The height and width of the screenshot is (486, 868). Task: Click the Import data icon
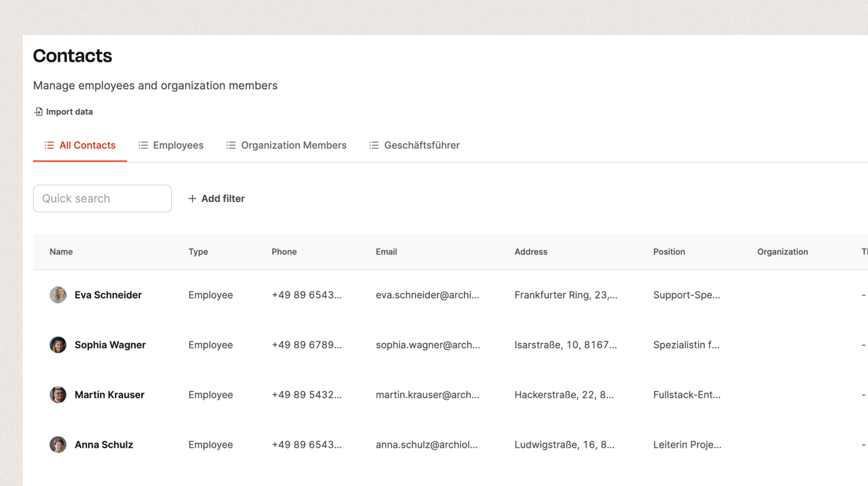pyautogui.click(x=38, y=111)
